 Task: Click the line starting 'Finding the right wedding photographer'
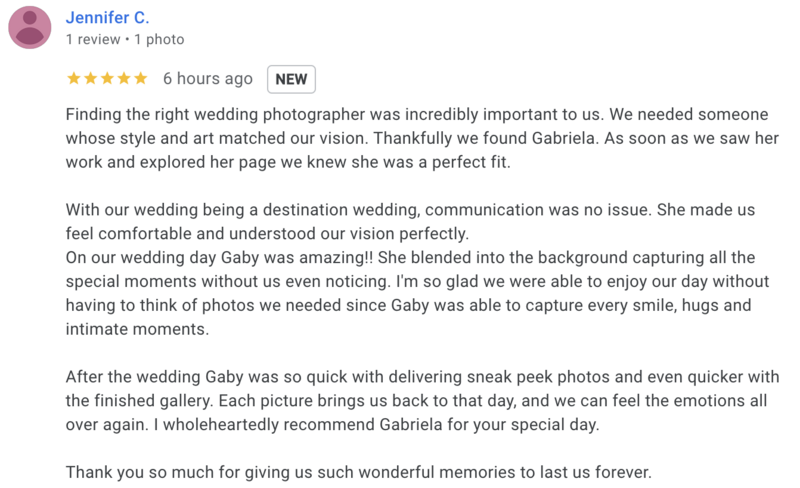[417, 114]
